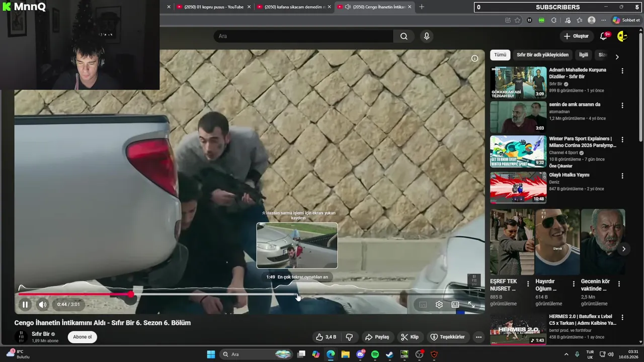Open more actions menu below video
Viewport: 644px width, 362px height.
pos(478,337)
